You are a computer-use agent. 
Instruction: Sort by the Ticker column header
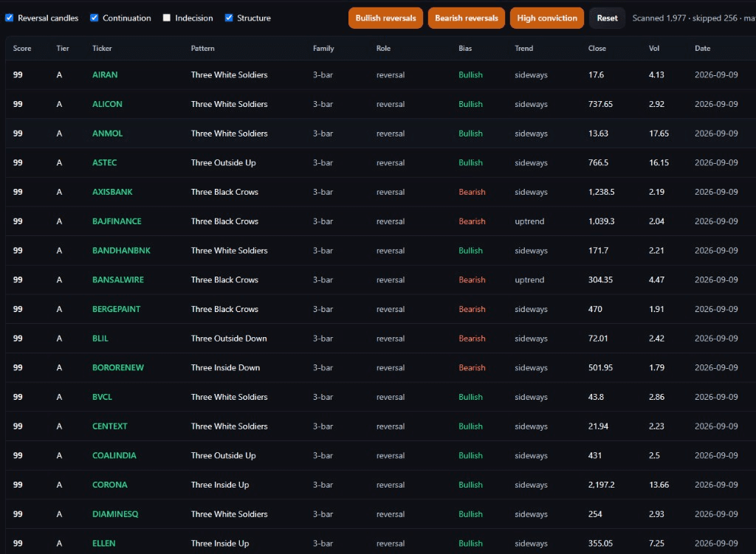coord(102,48)
